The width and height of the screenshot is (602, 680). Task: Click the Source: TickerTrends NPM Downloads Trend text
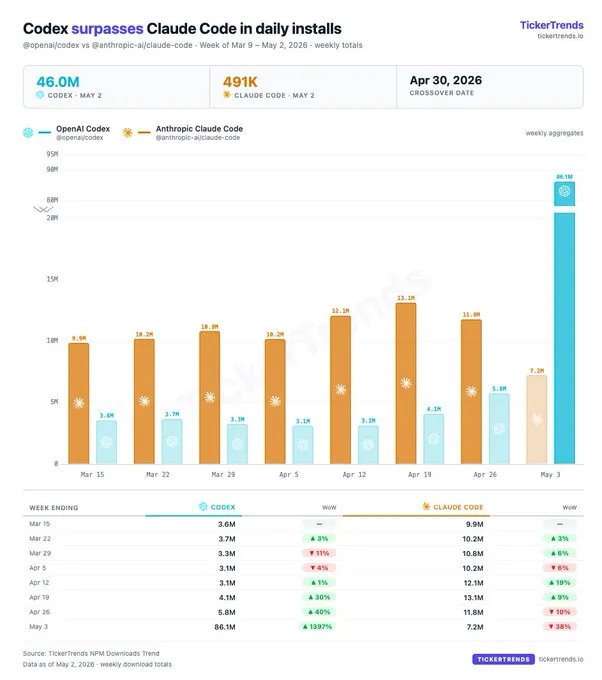pos(91,654)
